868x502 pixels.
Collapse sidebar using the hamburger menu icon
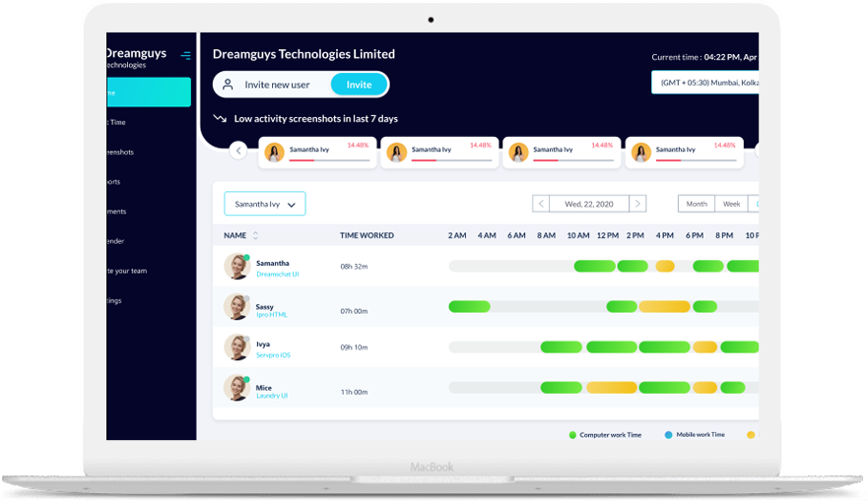(185, 55)
